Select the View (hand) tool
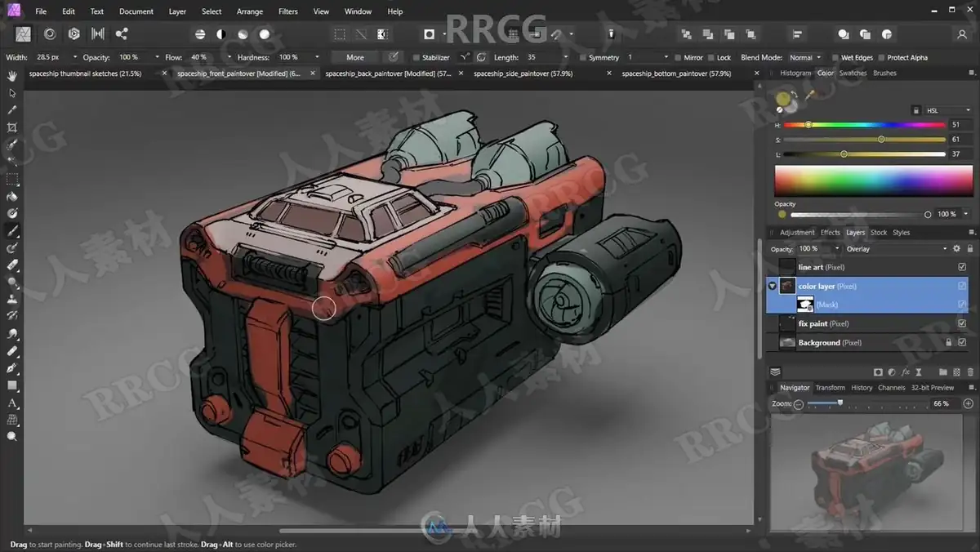Image resolution: width=980 pixels, height=552 pixels. (x=12, y=75)
